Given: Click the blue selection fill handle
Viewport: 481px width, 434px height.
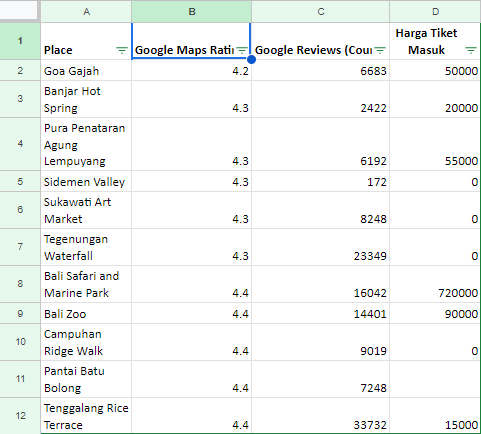Looking at the screenshot, I should (252, 59).
